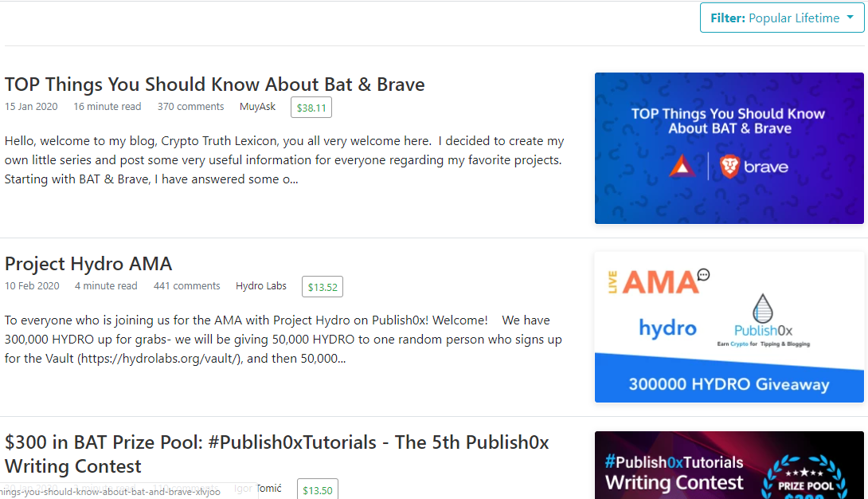Click the $13.52 tip amount badge
This screenshot has height=499, width=868.
[323, 287]
